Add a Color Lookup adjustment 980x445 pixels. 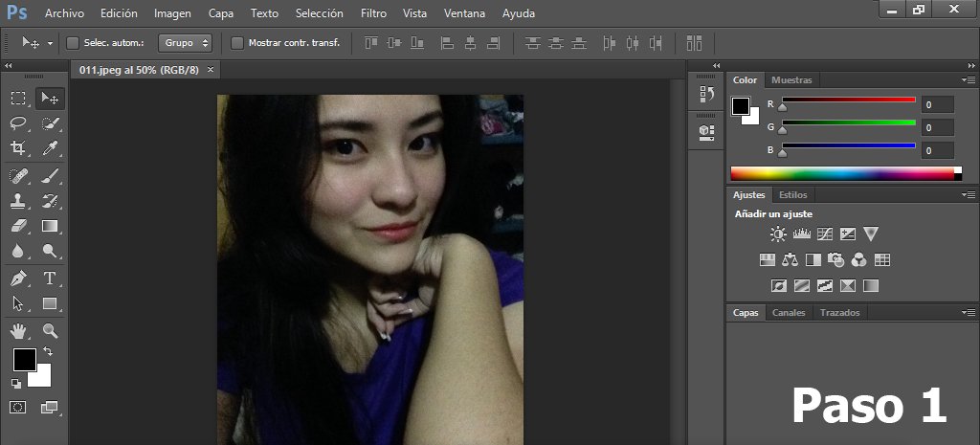tap(881, 259)
